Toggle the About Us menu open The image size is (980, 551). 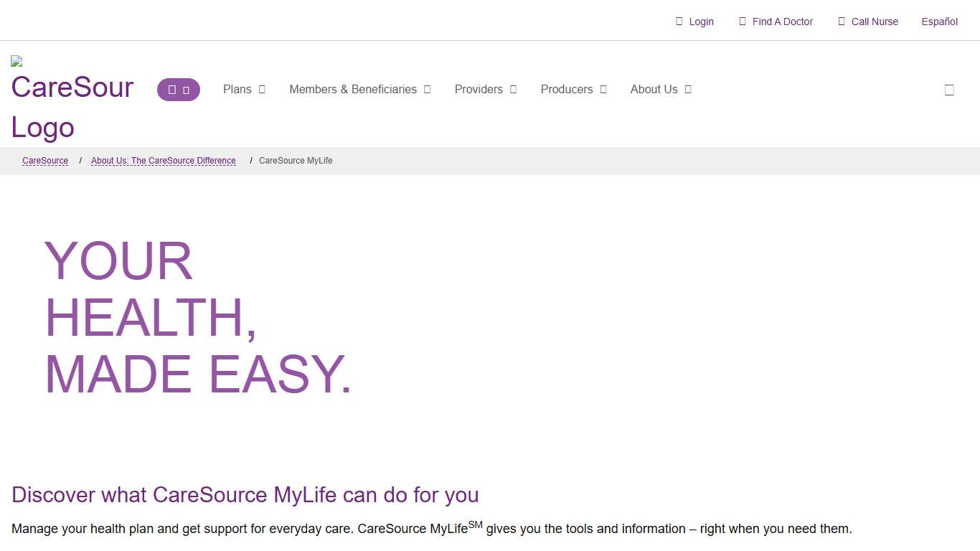(688, 89)
